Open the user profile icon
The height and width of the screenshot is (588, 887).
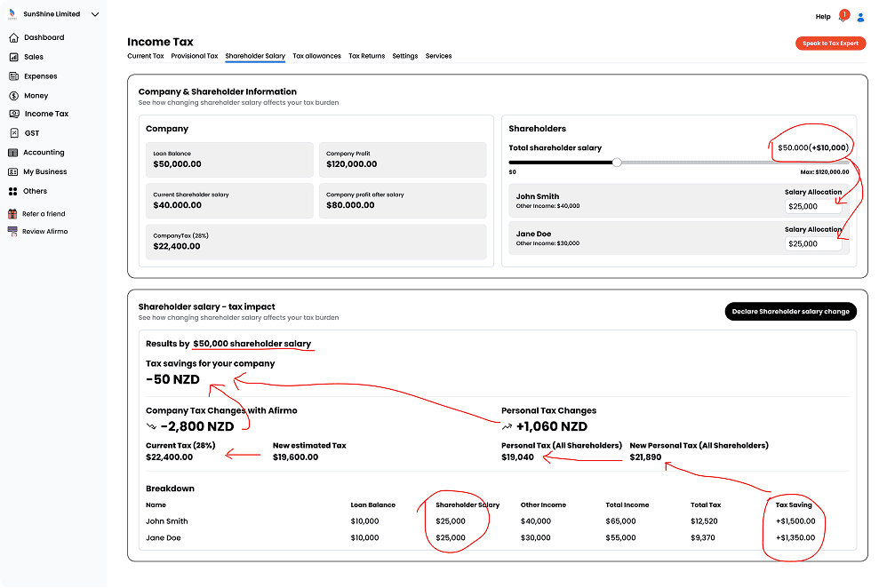[860, 18]
